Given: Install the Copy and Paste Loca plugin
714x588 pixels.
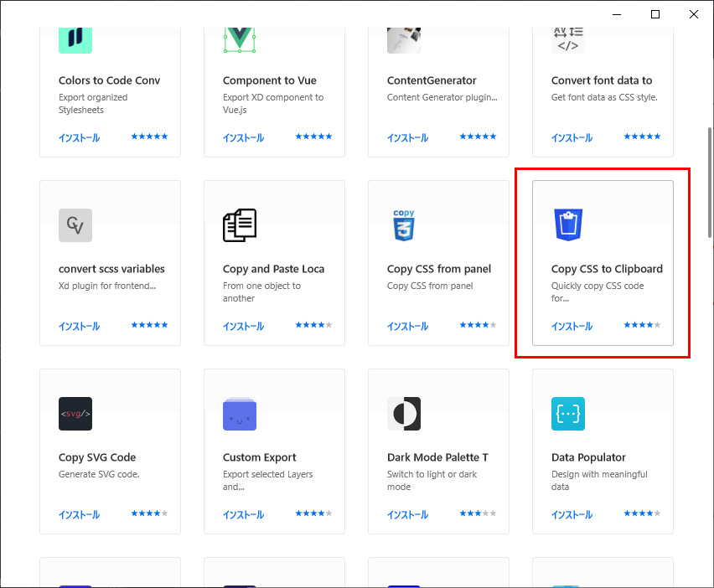Looking at the screenshot, I should [243, 327].
